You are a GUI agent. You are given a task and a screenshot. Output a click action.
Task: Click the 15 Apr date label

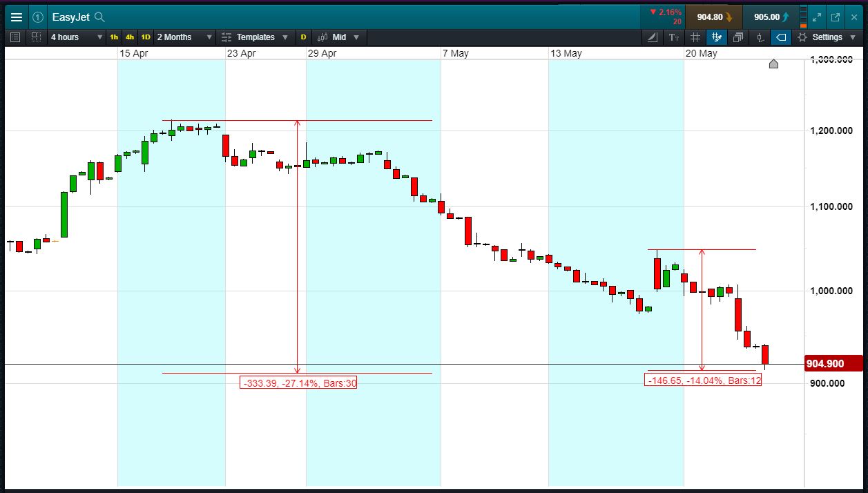click(133, 53)
